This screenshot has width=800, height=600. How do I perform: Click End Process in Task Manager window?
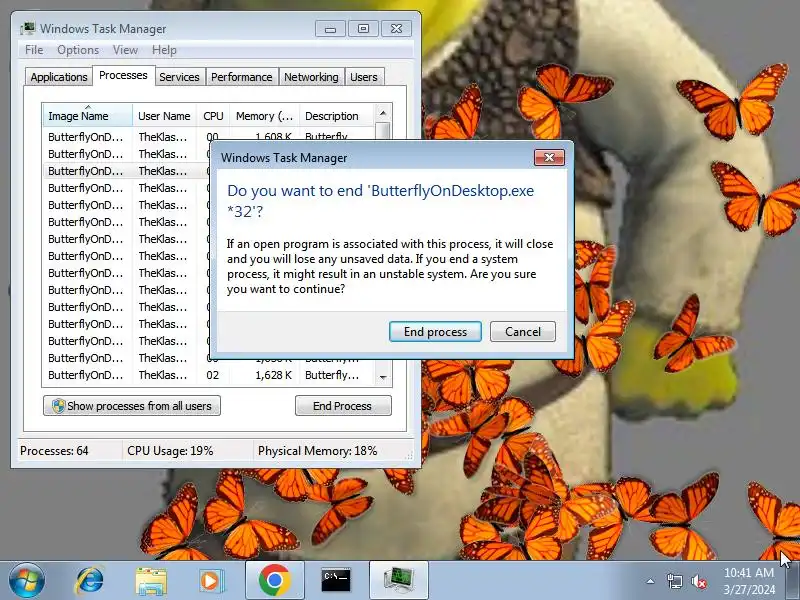point(343,406)
